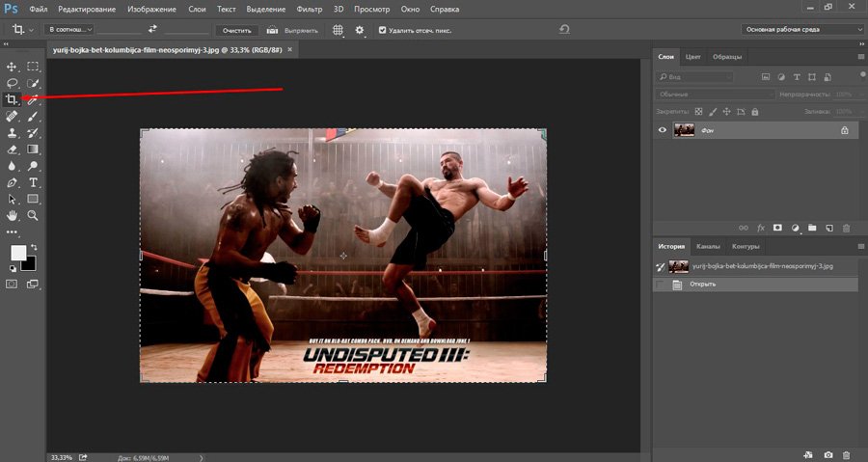Open the 'Обычные' blend mode dropdown
Screen dimensions: 868x462
tap(714, 95)
